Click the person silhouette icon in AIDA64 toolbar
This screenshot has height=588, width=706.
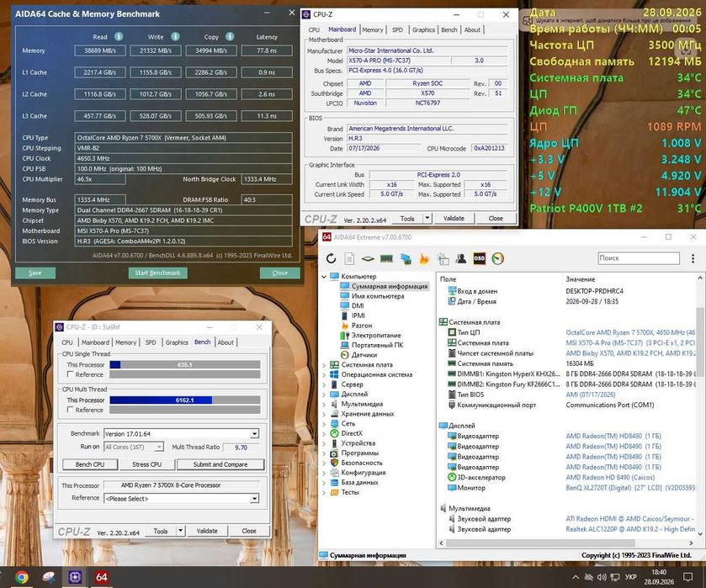460,258
